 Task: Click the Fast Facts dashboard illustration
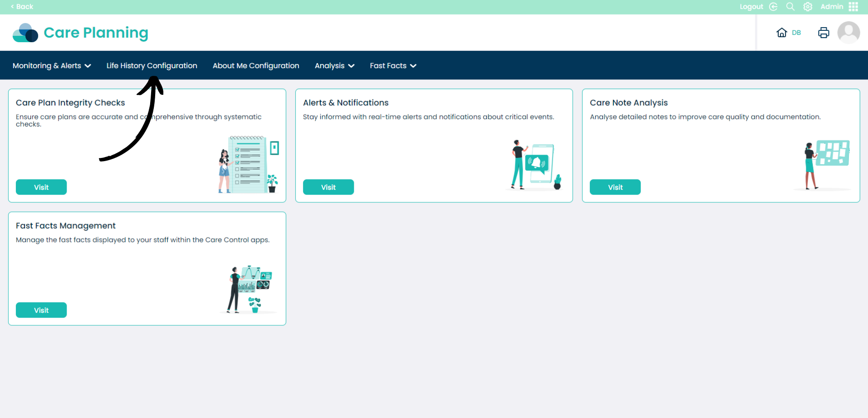249,290
